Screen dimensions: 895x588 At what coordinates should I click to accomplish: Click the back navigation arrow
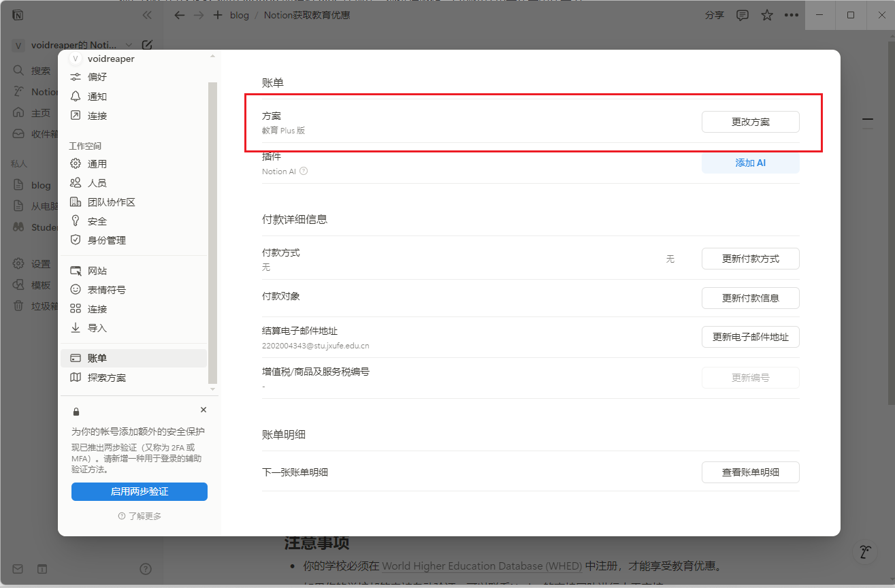click(x=180, y=15)
